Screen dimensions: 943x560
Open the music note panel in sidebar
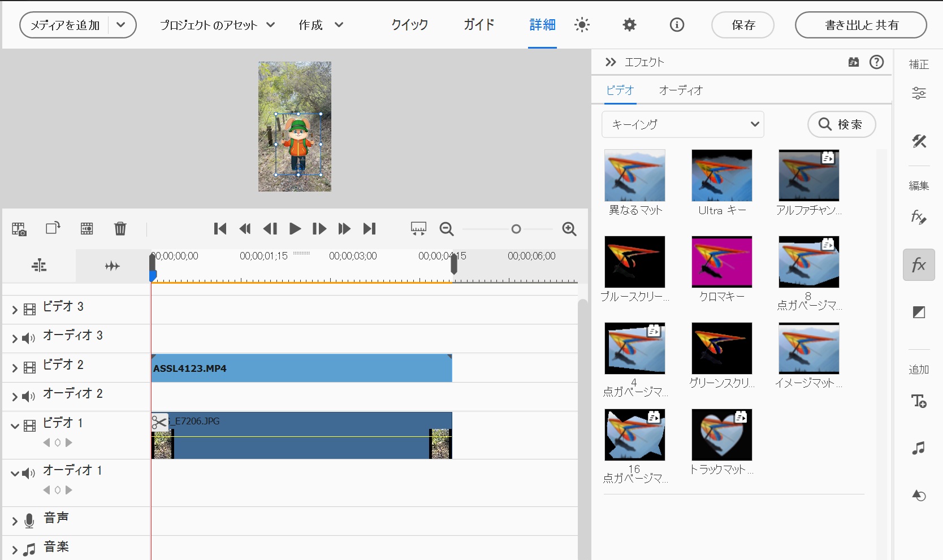pyautogui.click(x=919, y=448)
